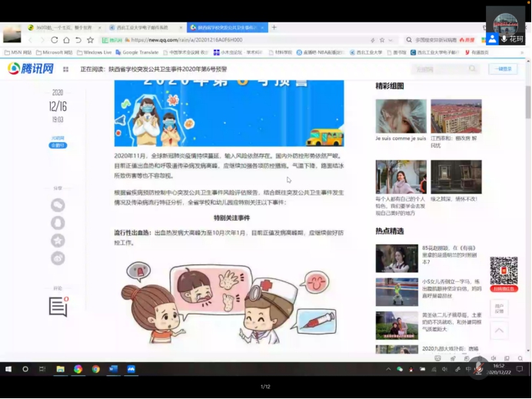Open the Windows Start menu
This screenshot has height=399, width=532.
(x=8, y=369)
